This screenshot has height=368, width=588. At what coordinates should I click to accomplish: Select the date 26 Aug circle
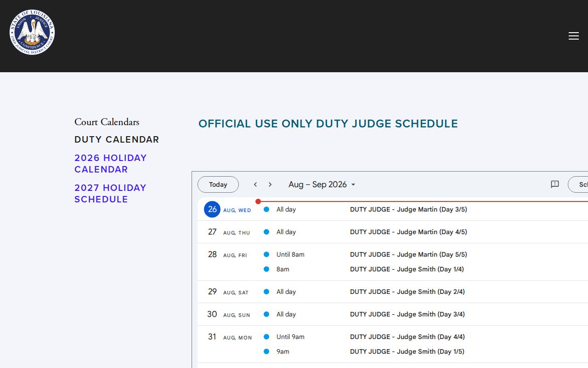pyautogui.click(x=212, y=209)
